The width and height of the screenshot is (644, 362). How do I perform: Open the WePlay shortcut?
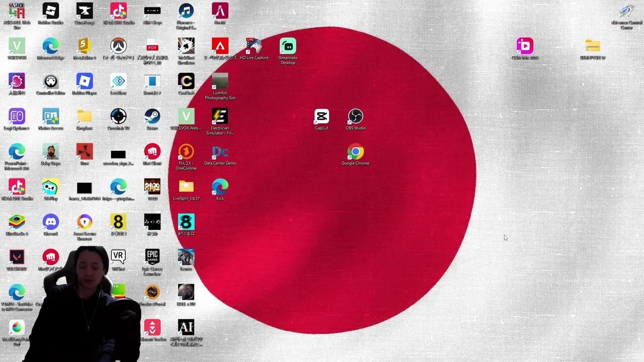(50, 187)
